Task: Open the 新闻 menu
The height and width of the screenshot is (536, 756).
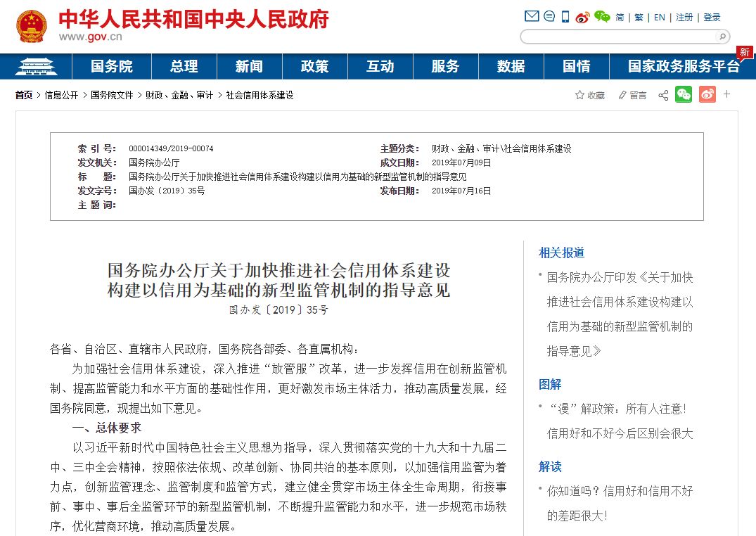Action: point(249,67)
